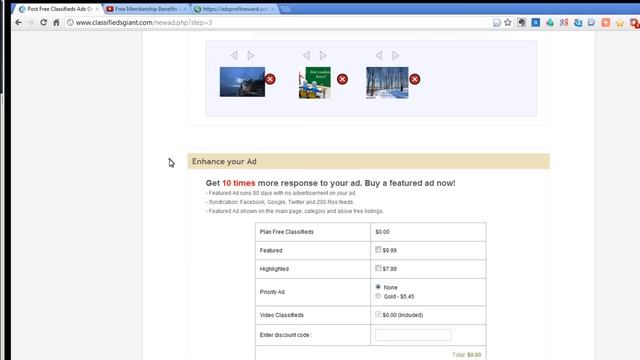Click the blue translate extension icon
The height and width of the screenshot is (360, 640).
(578, 22)
